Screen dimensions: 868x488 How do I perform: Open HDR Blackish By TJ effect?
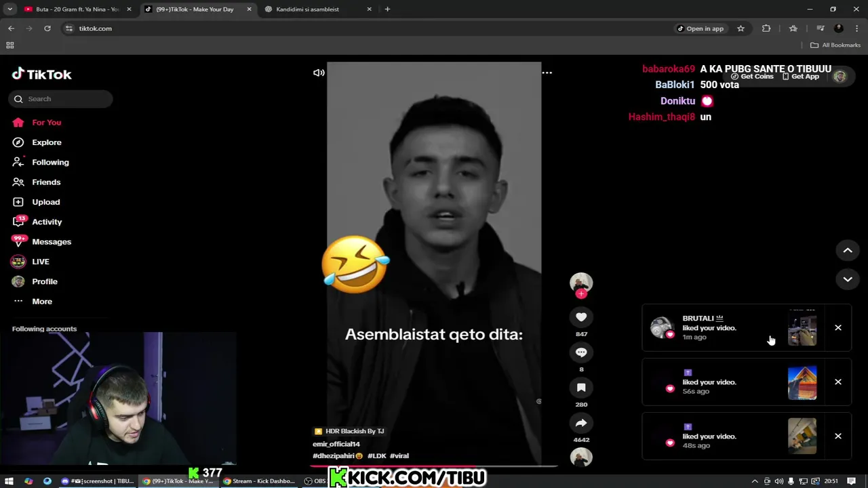(x=349, y=431)
